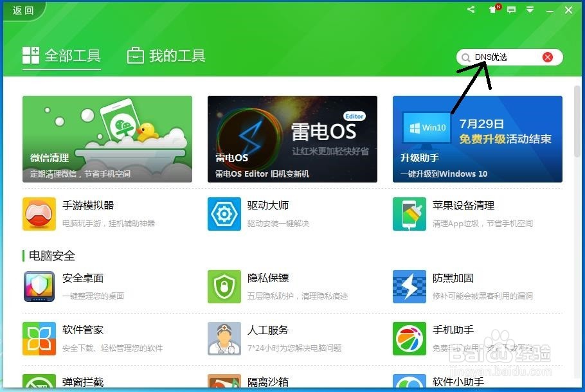Image resolution: width=585 pixels, height=392 pixels.
Task: Open the 人工服务 doctor icon
Action: (224, 339)
